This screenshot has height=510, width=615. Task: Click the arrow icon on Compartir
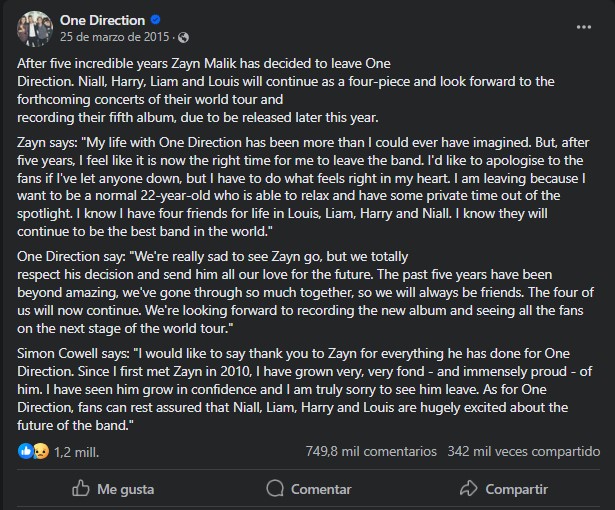coord(467,489)
